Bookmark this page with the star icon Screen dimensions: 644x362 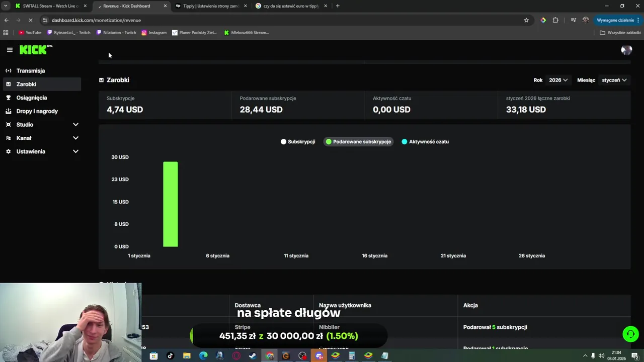pos(526,20)
